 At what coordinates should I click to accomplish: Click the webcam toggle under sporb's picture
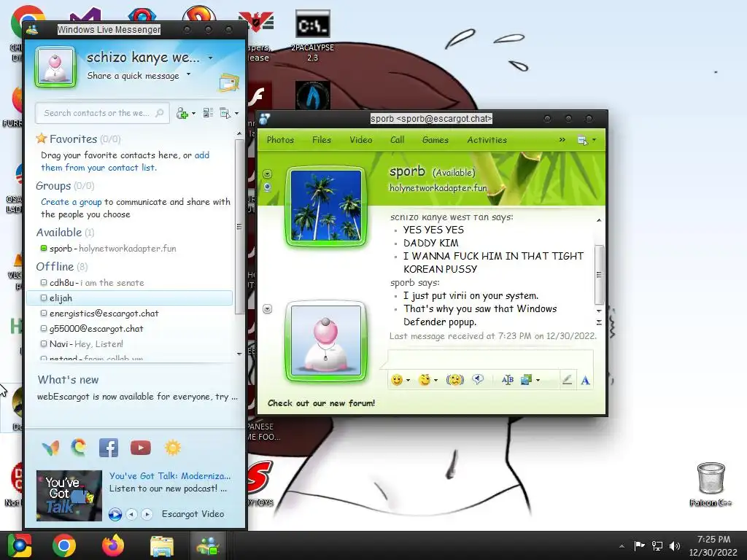(x=267, y=187)
